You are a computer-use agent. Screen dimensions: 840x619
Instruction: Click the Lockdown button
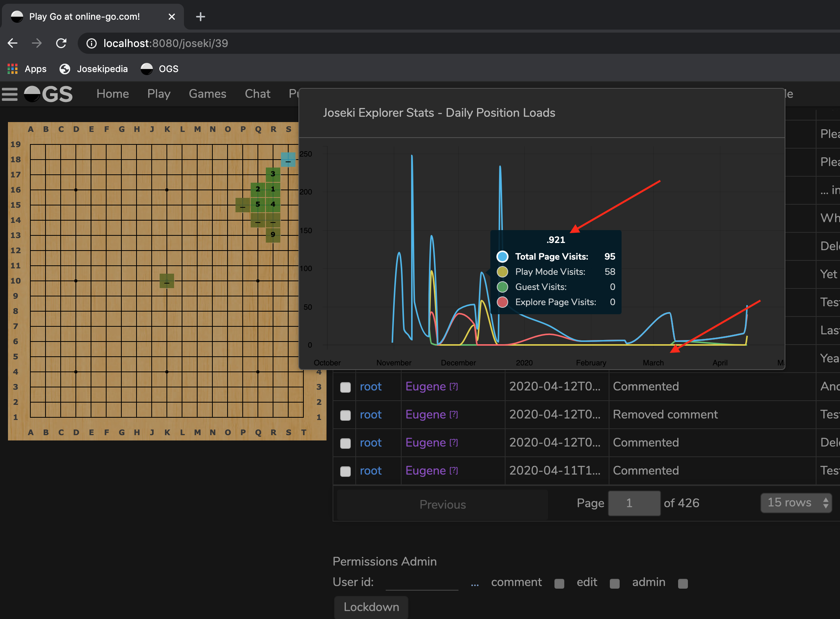point(371,607)
